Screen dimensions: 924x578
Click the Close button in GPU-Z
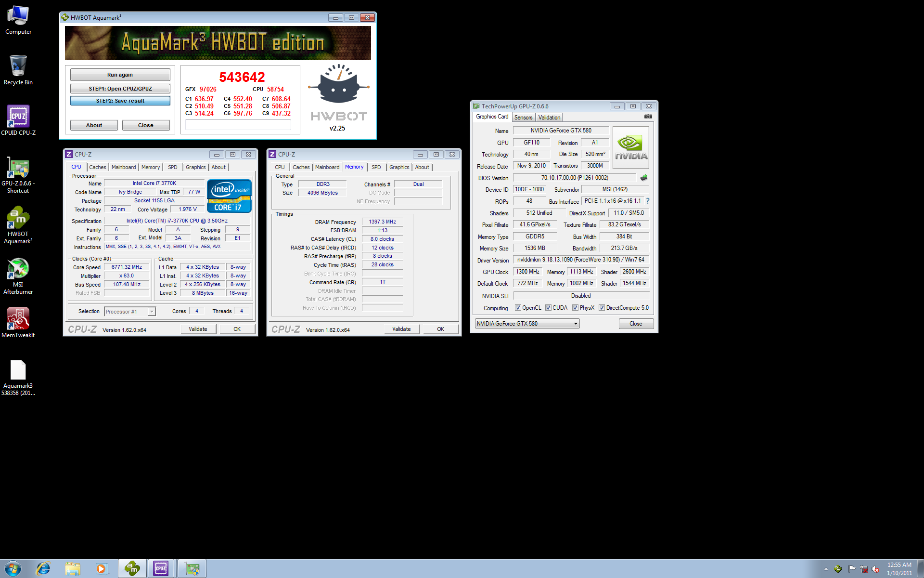click(636, 324)
